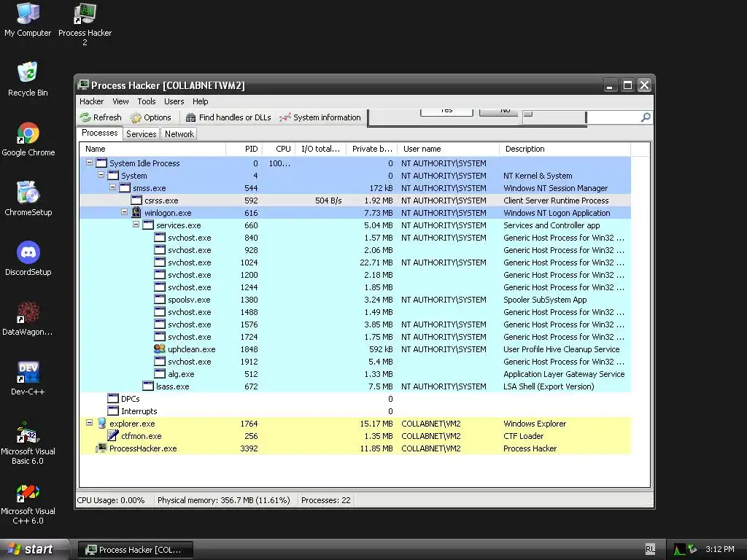Screen dimensions: 747x560
Task: Click the search magnifier icon
Action: [x=646, y=117]
